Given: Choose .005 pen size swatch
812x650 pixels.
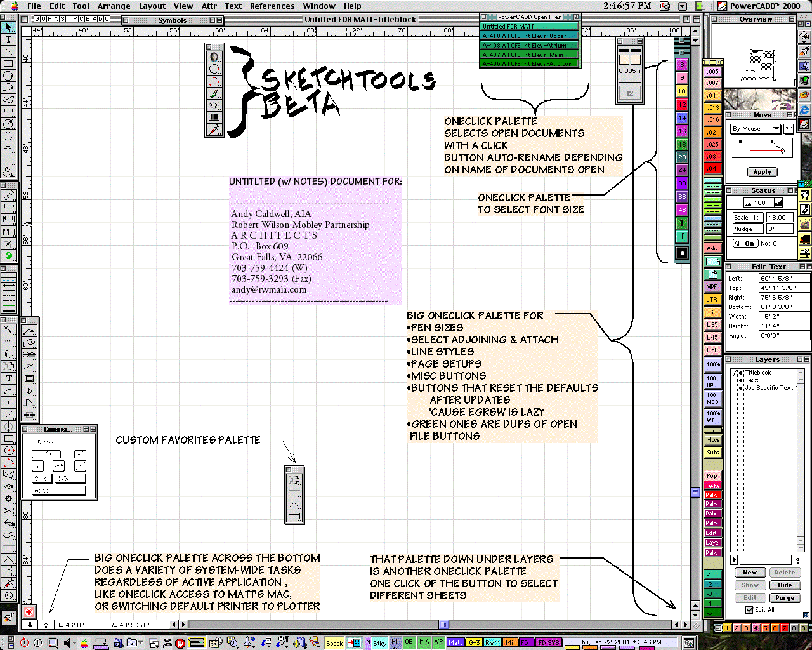Looking at the screenshot, I should point(713,72).
